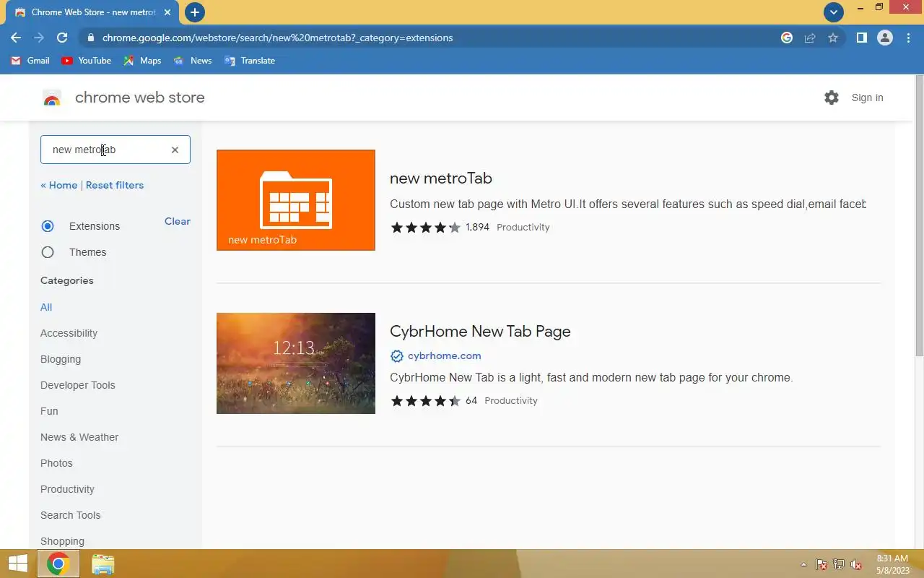Click the cybrhome.com publisher link
The width and height of the screenshot is (924, 578).
[x=444, y=355]
